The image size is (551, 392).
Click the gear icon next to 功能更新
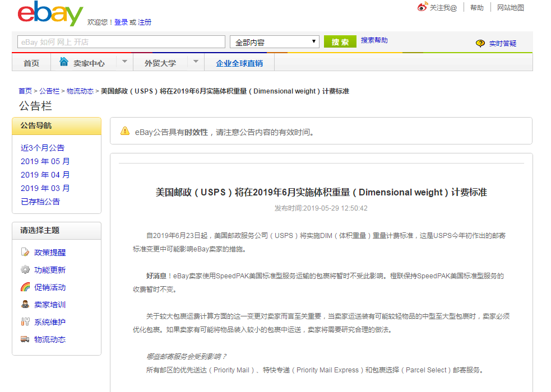[x=25, y=269]
